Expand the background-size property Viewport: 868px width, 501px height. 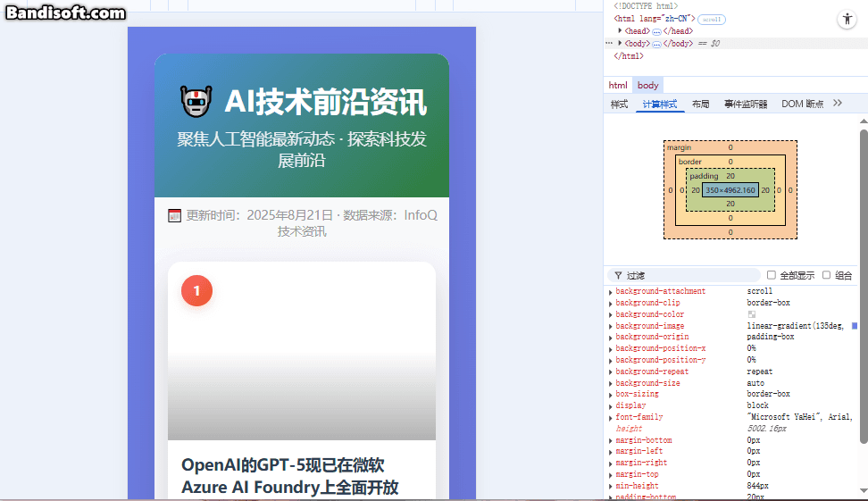pyautogui.click(x=611, y=384)
